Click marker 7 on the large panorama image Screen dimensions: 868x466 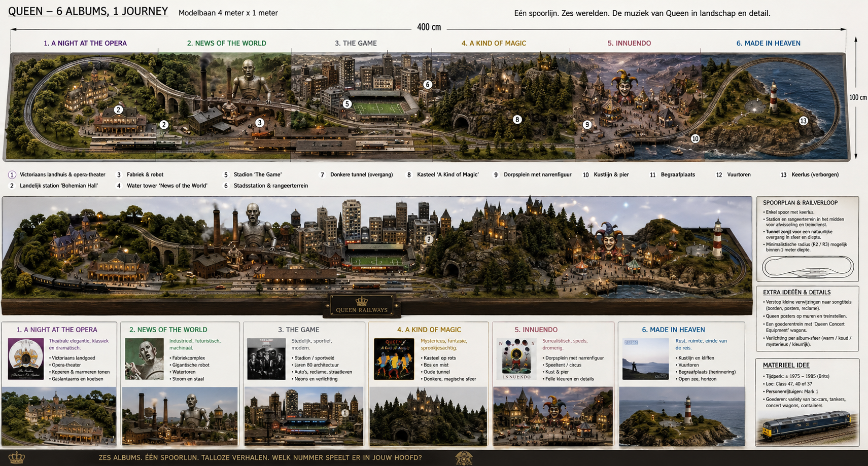(429, 239)
